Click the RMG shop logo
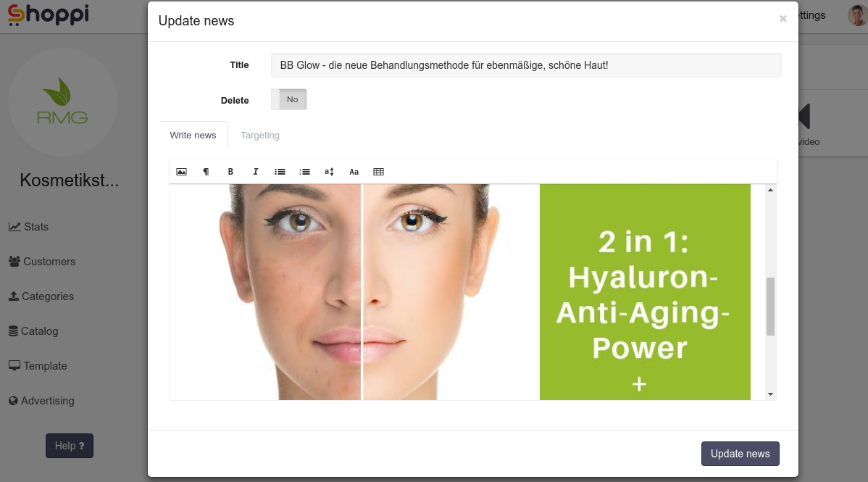 (62, 102)
